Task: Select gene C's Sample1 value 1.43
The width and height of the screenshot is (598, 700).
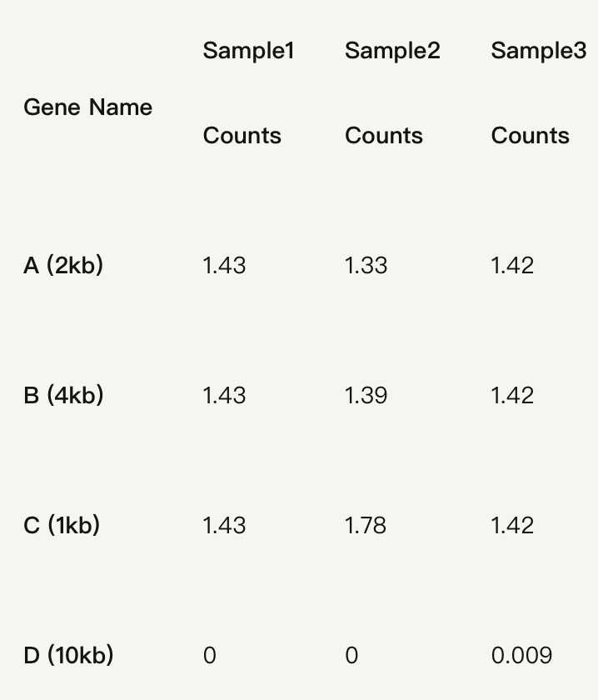Action: click(x=224, y=526)
